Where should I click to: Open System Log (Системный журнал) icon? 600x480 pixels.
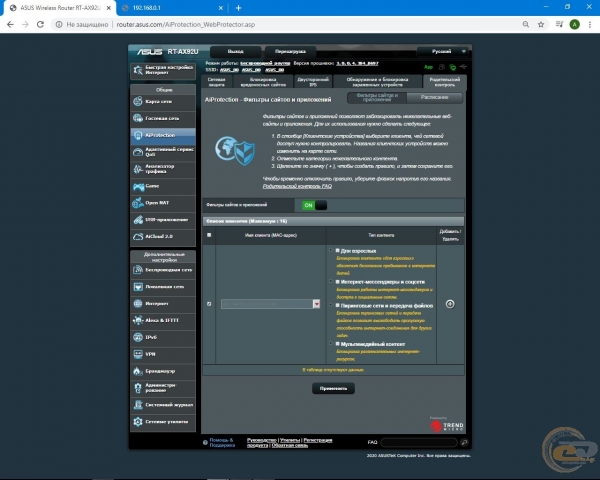click(138, 405)
